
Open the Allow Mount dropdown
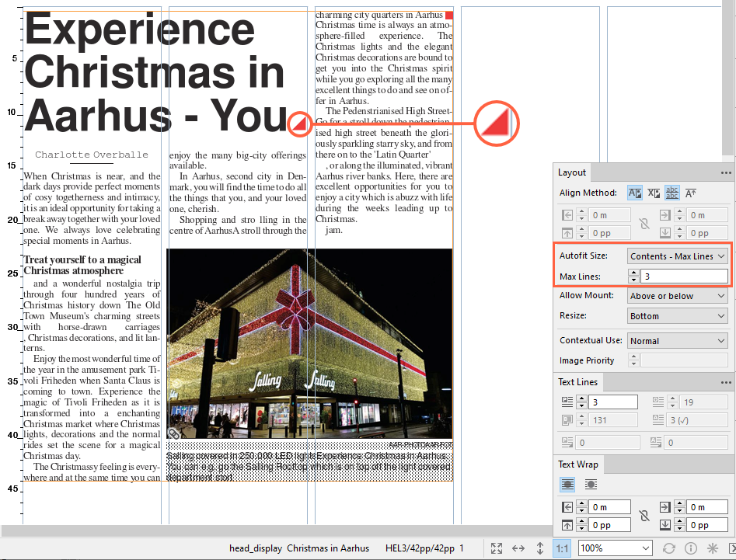pyautogui.click(x=678, y=296)
